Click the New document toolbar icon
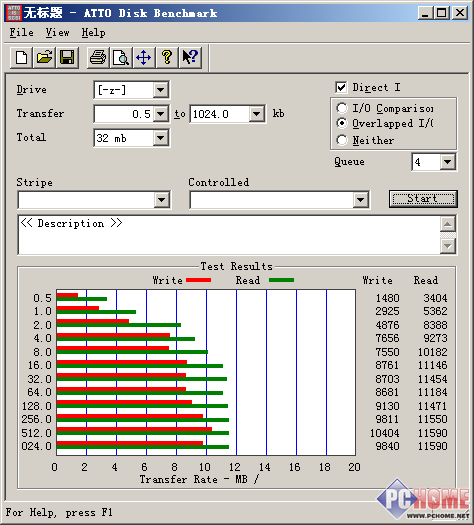Viewport: 474px width, 525px height. pyautogui.click(x=21, y=57)
